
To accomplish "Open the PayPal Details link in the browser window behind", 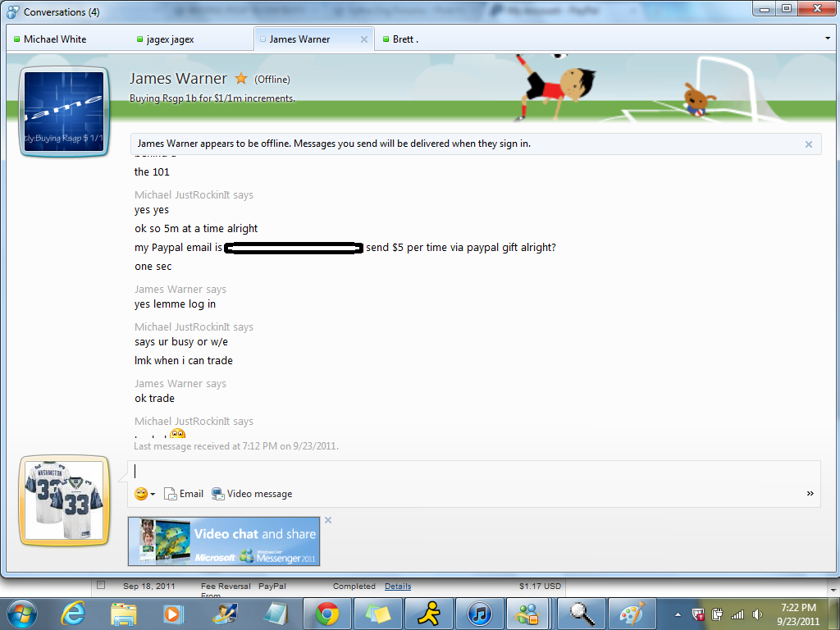I will point(398,587).
